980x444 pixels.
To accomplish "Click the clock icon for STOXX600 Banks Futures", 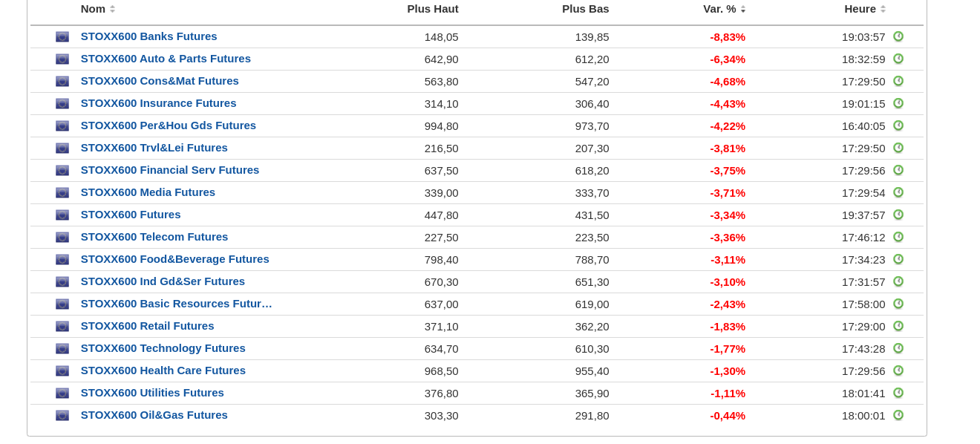I will click(898, 36).
